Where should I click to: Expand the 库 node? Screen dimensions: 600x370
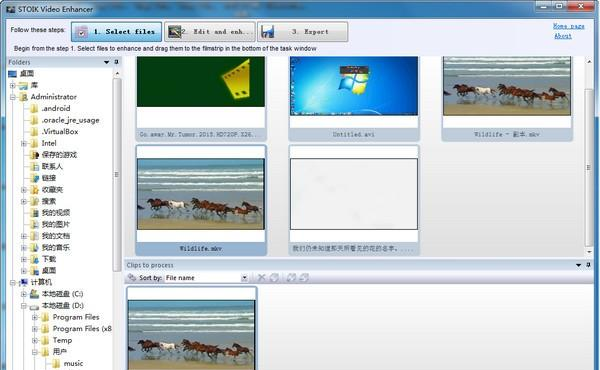[13, 85]
